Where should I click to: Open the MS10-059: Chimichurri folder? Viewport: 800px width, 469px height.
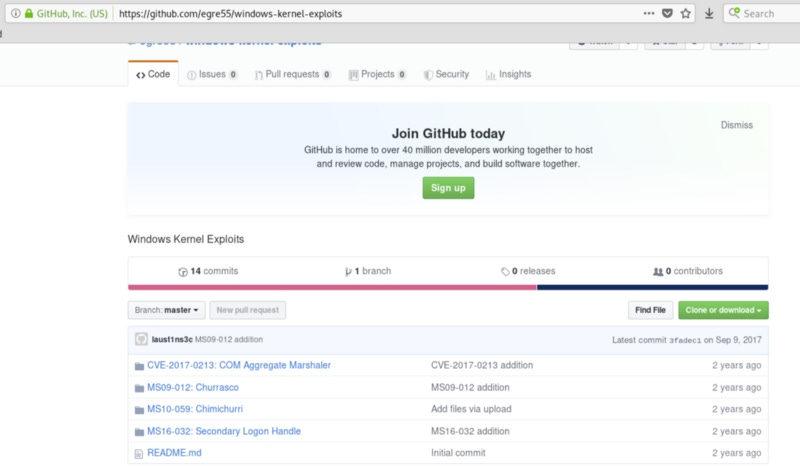coord(195,409)
